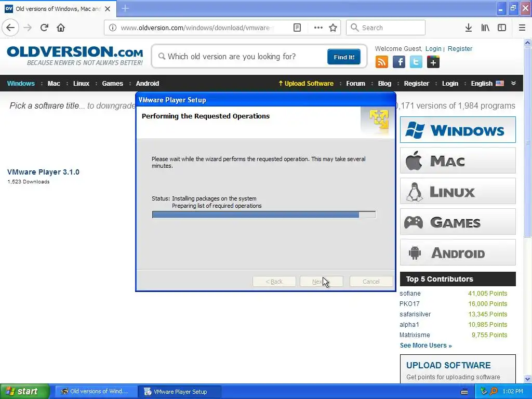Expand the nav bar double chevron
The image size is (532, 399).
tap(513, 84)
